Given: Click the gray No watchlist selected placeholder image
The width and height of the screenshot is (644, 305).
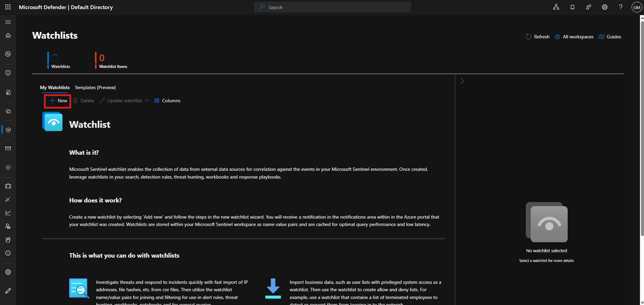Looking at the screenshot, I should click(x=547, y=222).
